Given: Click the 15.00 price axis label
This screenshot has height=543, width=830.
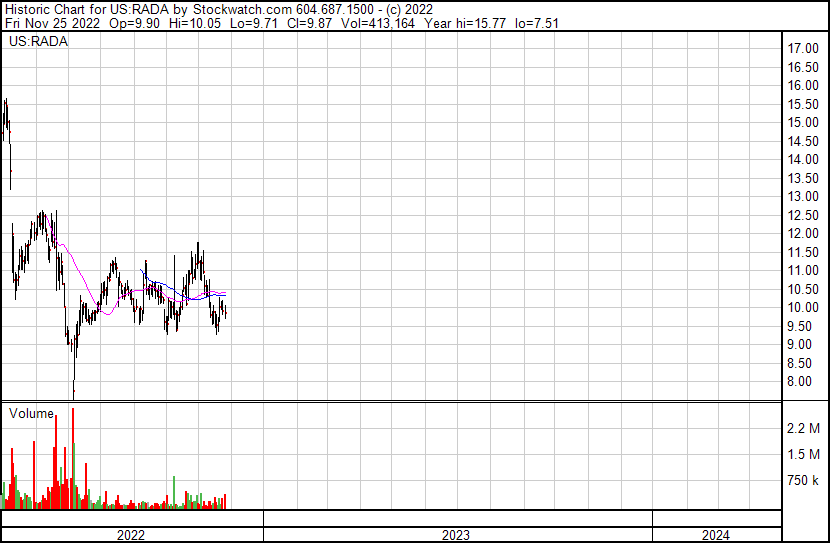Looking at the screenshot, I should coord(803,122).
